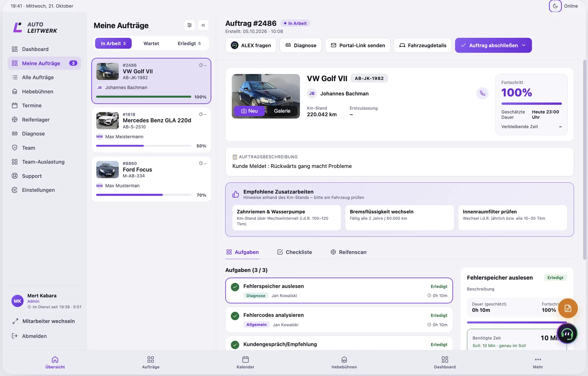Screen dimensions: 588x376
Task: Click the main panel vertical scrollbar
Action: (x=585, y=160)
